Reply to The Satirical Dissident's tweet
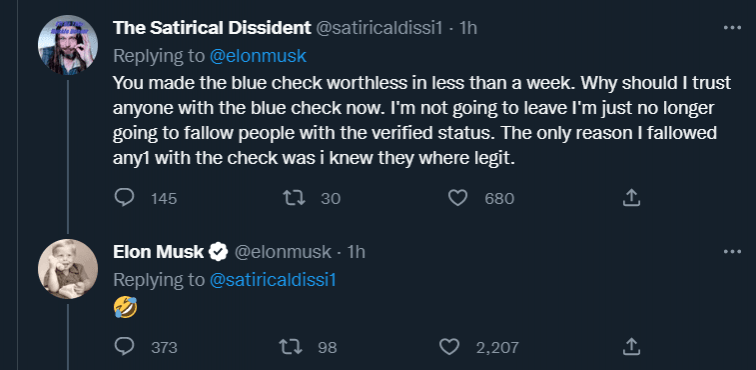 [x=124, y=198]
